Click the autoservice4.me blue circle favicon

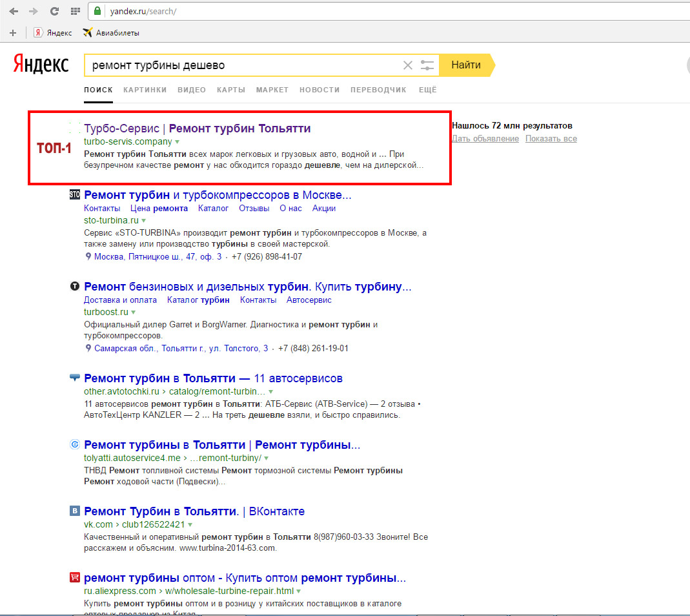click(x=75, y=444)
